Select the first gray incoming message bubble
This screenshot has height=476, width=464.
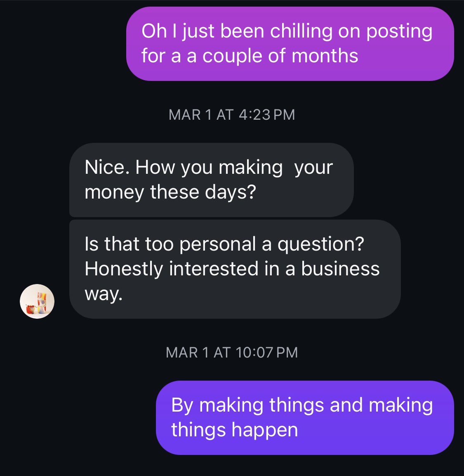pos(211,180)
